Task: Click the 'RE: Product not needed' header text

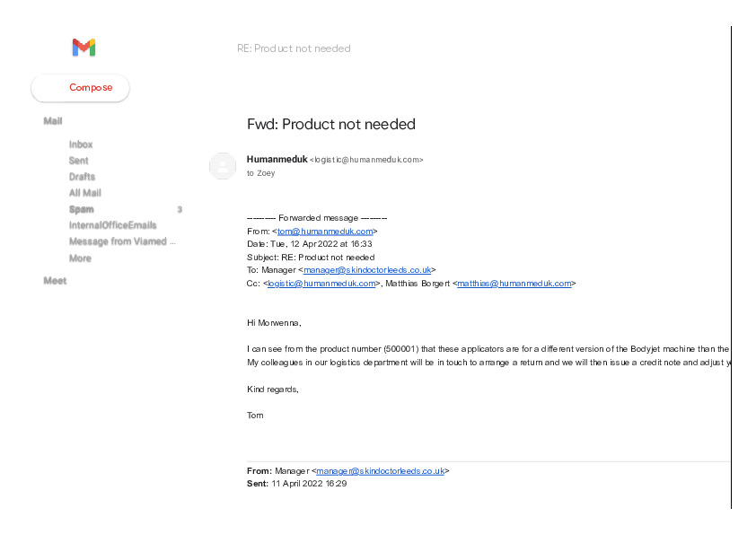Action: (294, 48)
